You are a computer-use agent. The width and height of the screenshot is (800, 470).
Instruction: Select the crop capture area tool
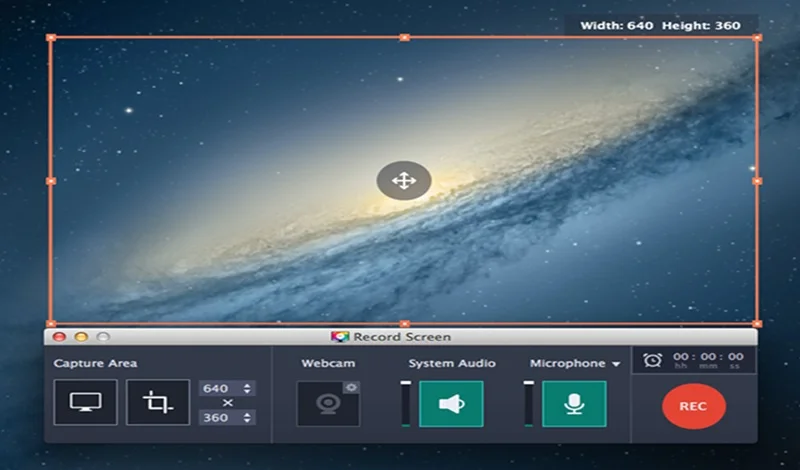pyautogui.click(x=158, y=402)
